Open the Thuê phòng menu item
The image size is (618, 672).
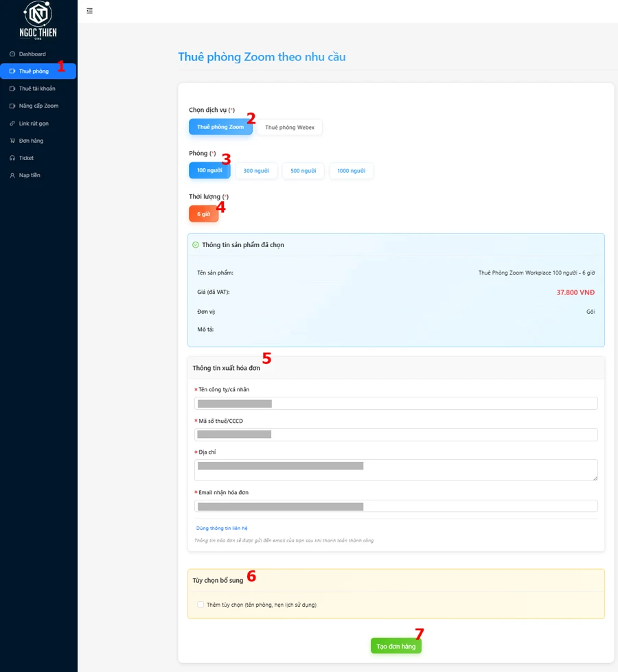pos(34,71)
